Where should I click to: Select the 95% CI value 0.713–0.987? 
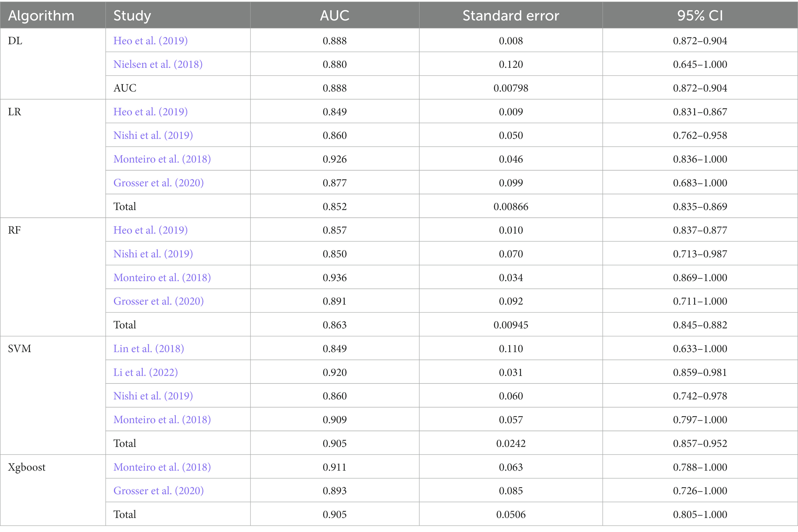click(x=700, y=254)
